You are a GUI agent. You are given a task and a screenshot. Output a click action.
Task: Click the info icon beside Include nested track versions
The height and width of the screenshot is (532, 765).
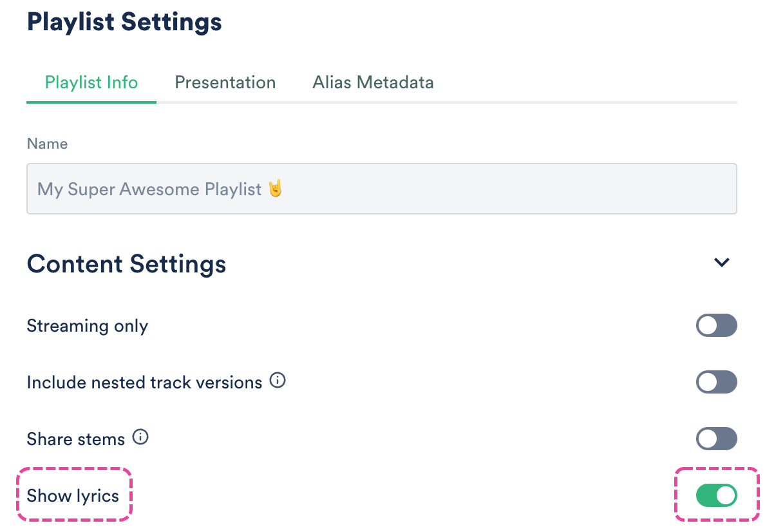278,381
